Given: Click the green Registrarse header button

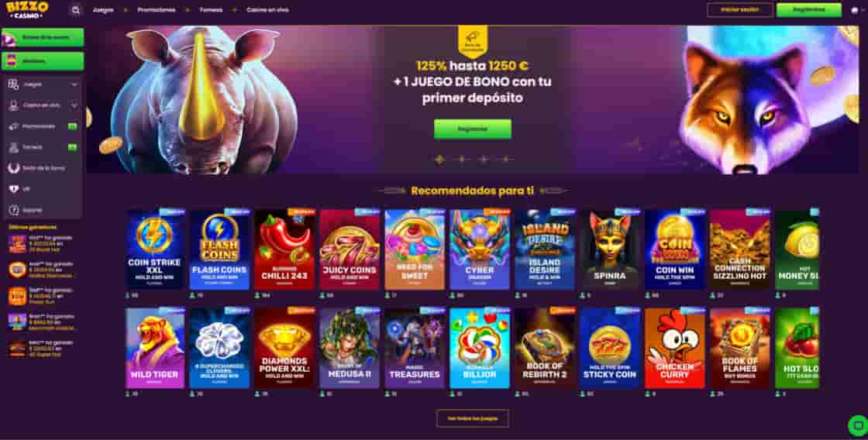Looking at the screenshot, I should [809, 10].
